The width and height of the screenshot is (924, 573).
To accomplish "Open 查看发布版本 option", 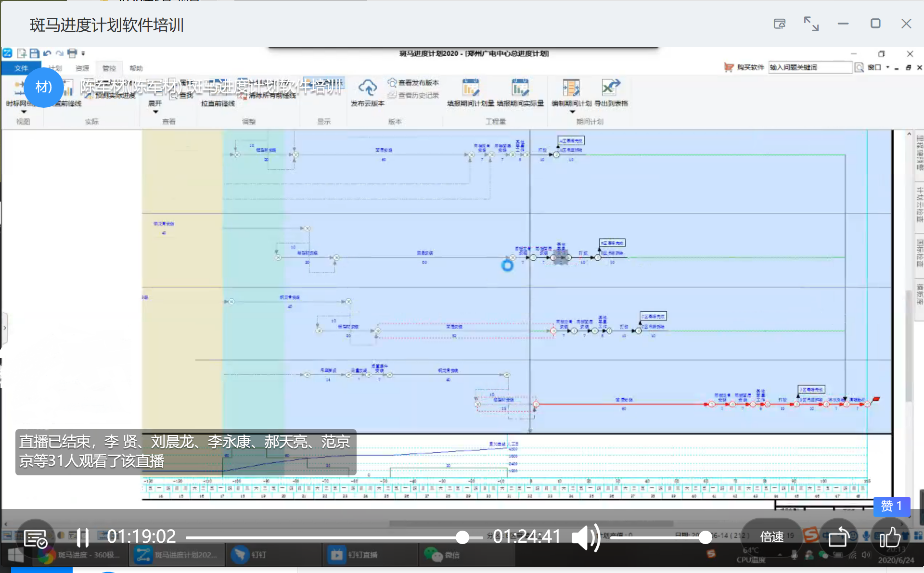I will (413, 83).
